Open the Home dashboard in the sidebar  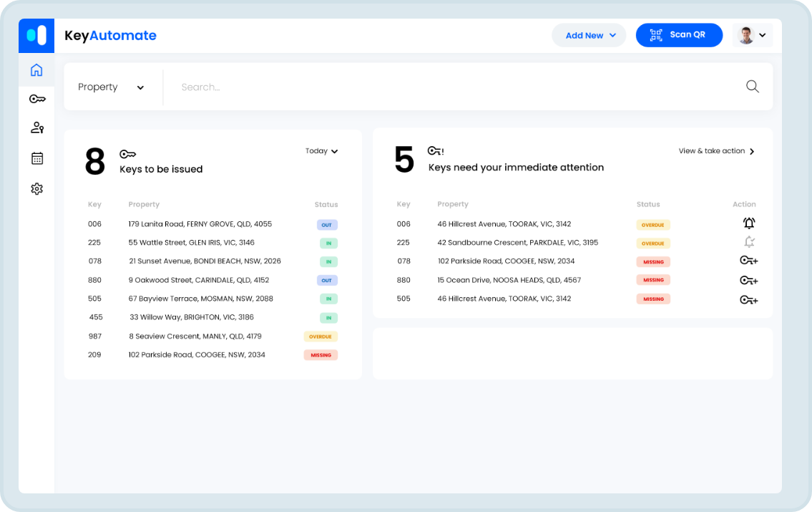36,70
